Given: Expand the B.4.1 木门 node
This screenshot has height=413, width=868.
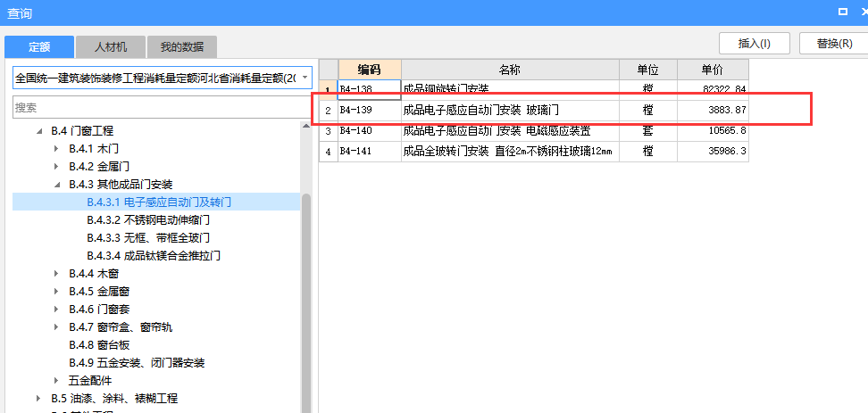Looking at the screenshot, I should click(57, 149).
